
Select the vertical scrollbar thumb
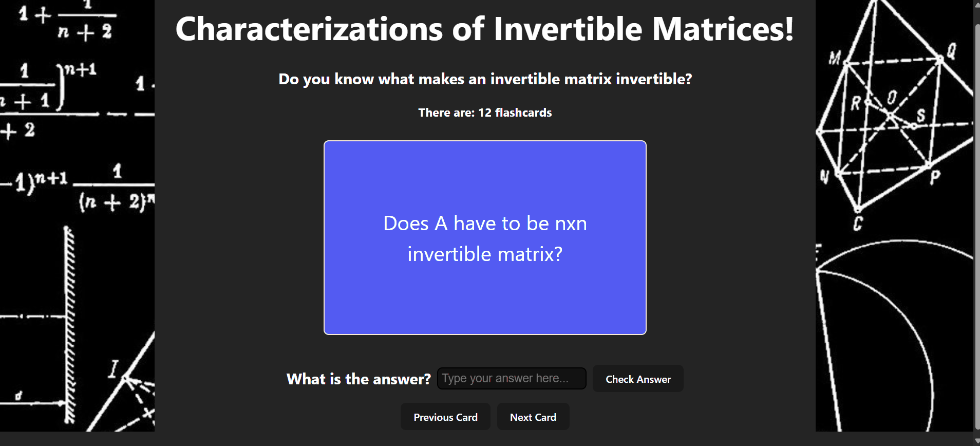click(976, 226)
